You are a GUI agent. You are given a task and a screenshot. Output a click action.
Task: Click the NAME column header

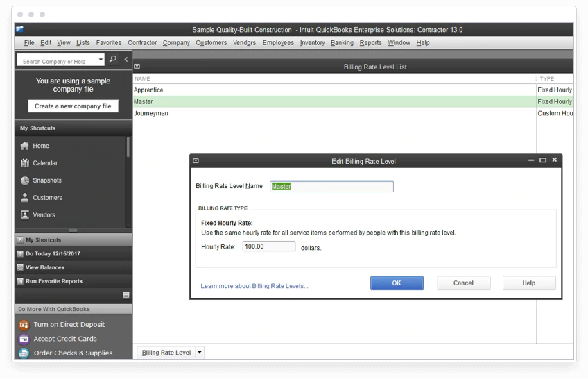143,78
